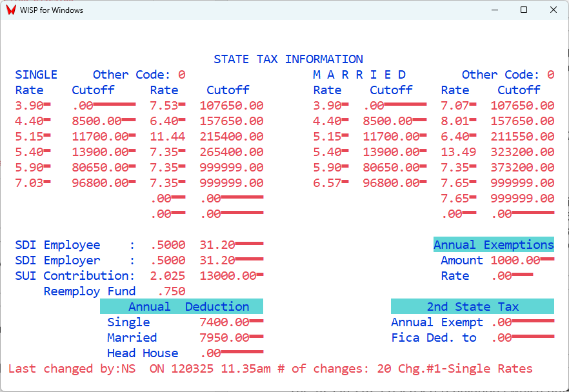Select the Single Other Code field
Screen dimensions: 569x392
(182, 75)
